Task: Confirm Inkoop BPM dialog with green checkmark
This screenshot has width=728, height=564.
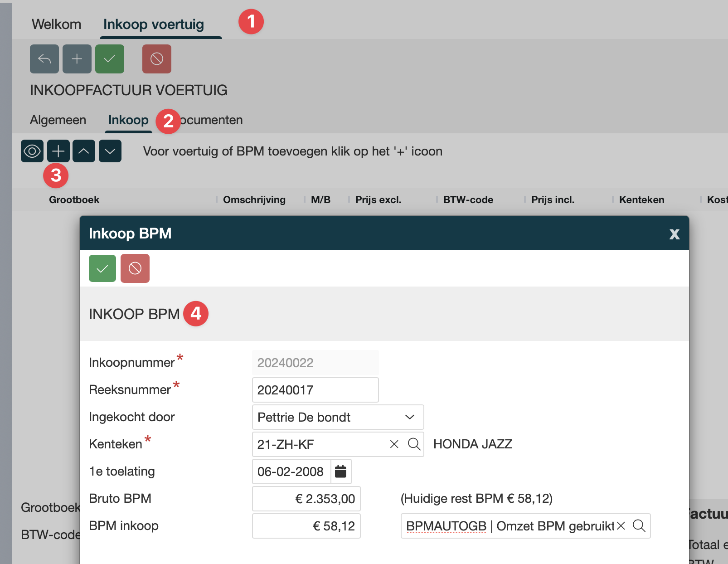Action: [102, 269]
